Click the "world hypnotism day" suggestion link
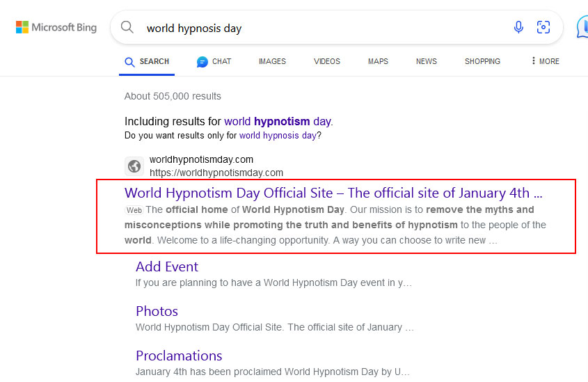 [277, 121]
